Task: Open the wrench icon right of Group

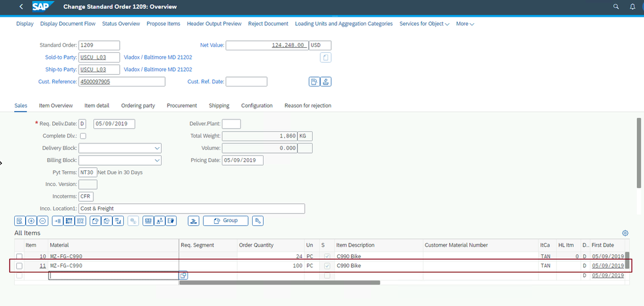Action: pyautogui.click(x=258, y=221)
